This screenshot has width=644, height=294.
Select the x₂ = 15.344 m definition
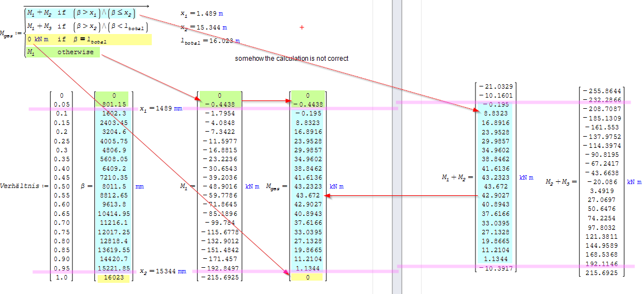[x=204, y=27]
